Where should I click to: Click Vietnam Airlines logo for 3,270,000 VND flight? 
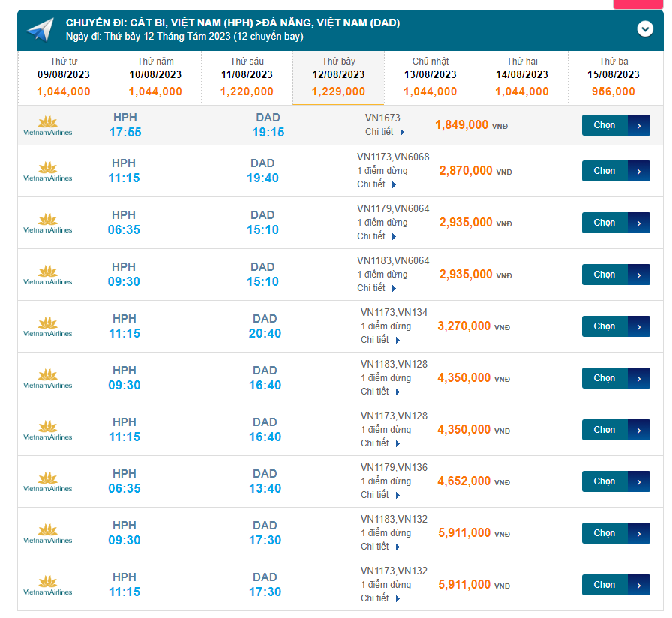[48, 327]
